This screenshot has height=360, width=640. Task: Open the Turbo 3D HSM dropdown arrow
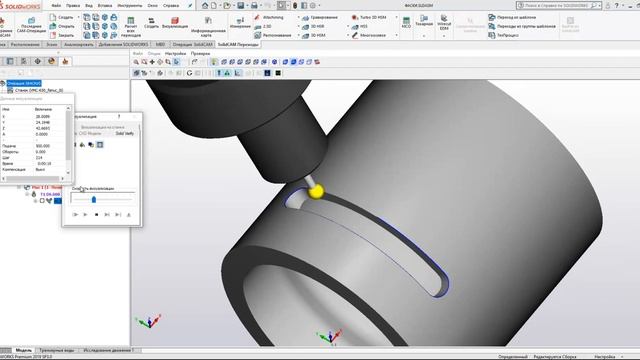pyautogui.click(x=396, y=17)
